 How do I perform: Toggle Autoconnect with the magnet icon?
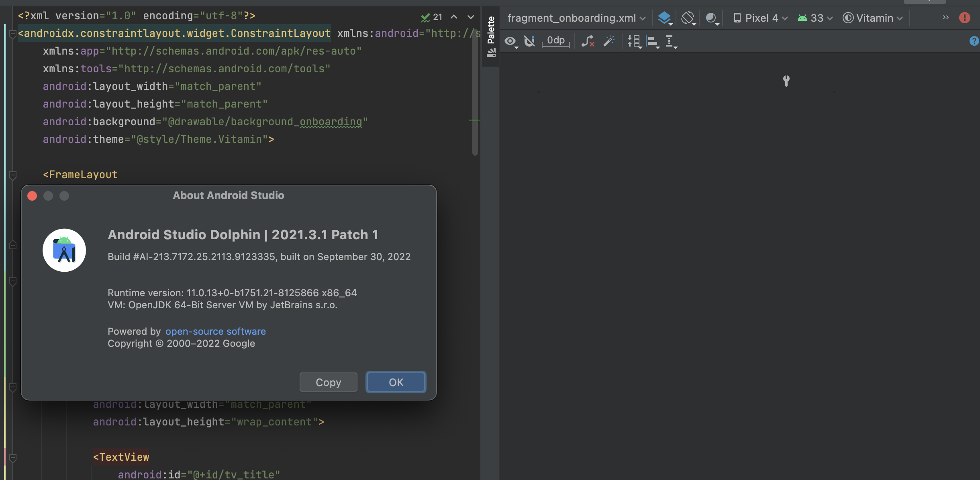(x=529, y=41)
